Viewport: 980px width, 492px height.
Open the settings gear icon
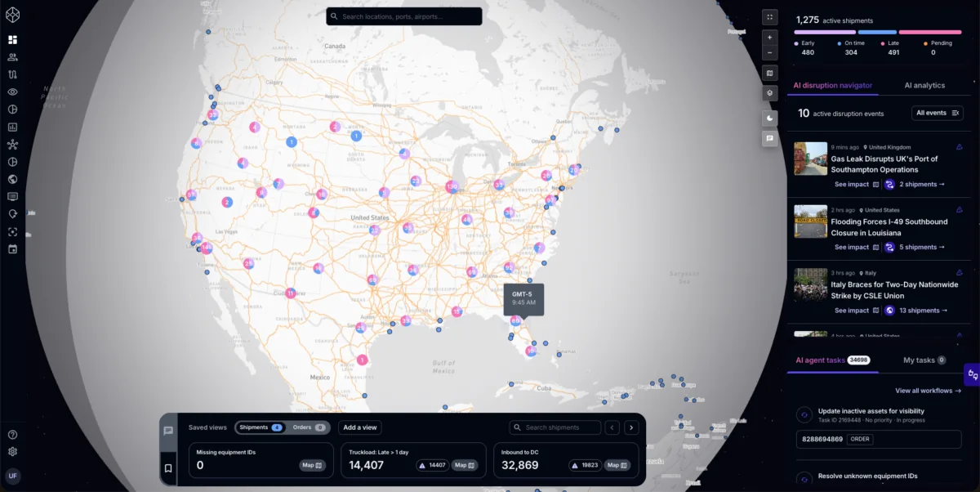pyautogui.click(x=12, y=451)
